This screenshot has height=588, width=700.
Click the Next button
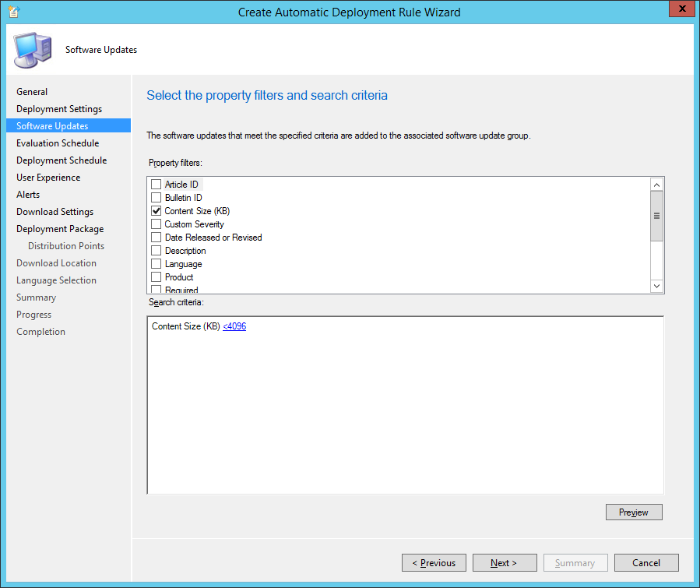(505, 563)
